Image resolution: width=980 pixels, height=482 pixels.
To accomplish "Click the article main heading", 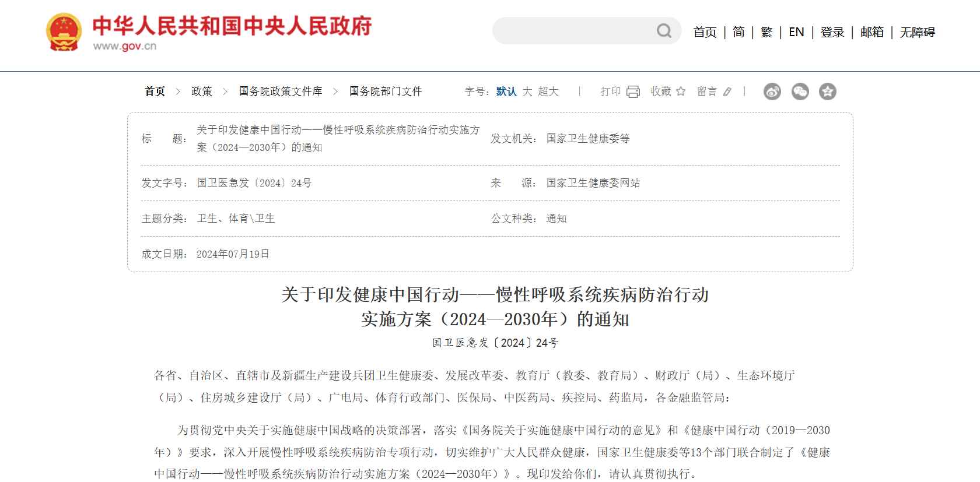I will coord(495,307).
